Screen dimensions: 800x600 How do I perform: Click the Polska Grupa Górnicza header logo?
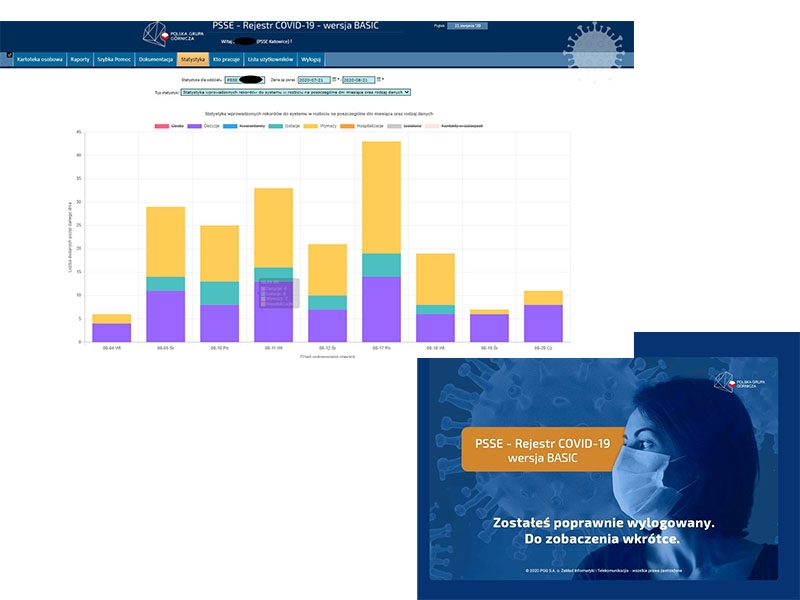(x=173, y=34)
